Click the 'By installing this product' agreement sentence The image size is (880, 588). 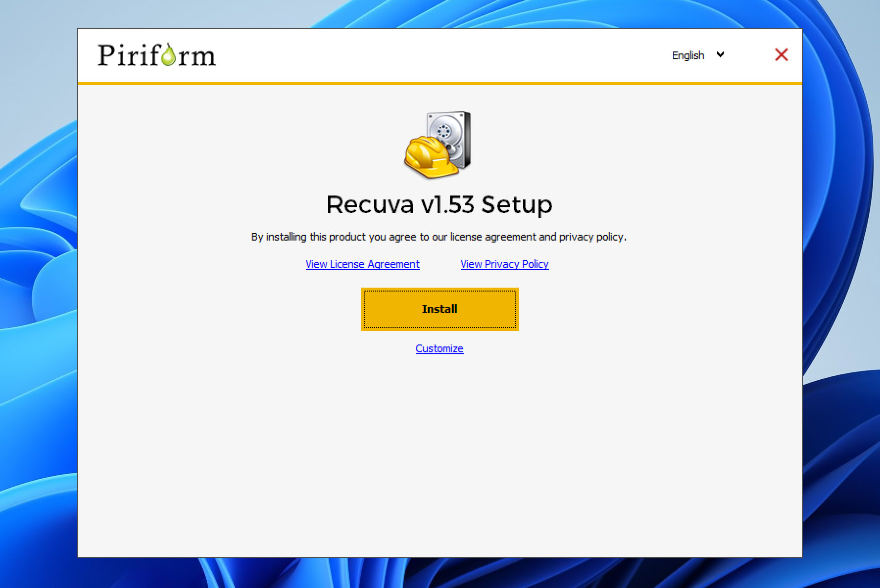pyautogui.click(x=439, y=237)
